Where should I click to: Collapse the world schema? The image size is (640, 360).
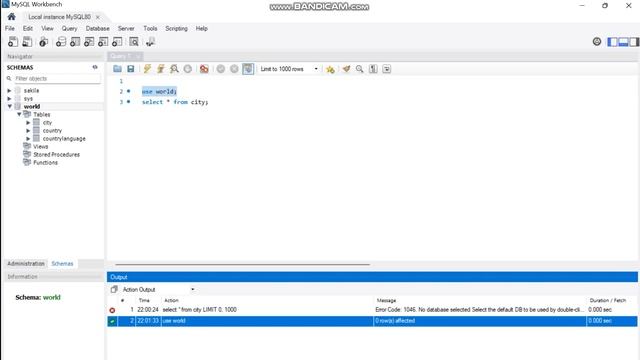[9, 107]
